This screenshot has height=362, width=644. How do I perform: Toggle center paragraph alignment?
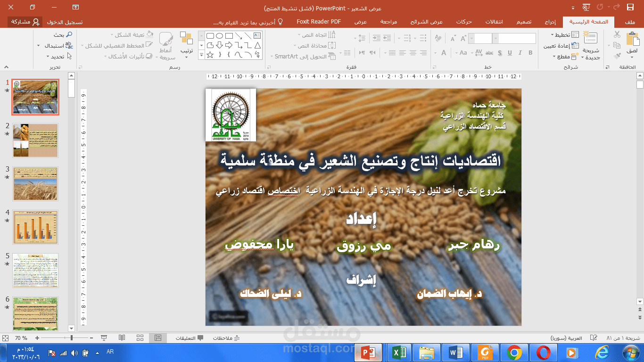click(x=413, y=52)
